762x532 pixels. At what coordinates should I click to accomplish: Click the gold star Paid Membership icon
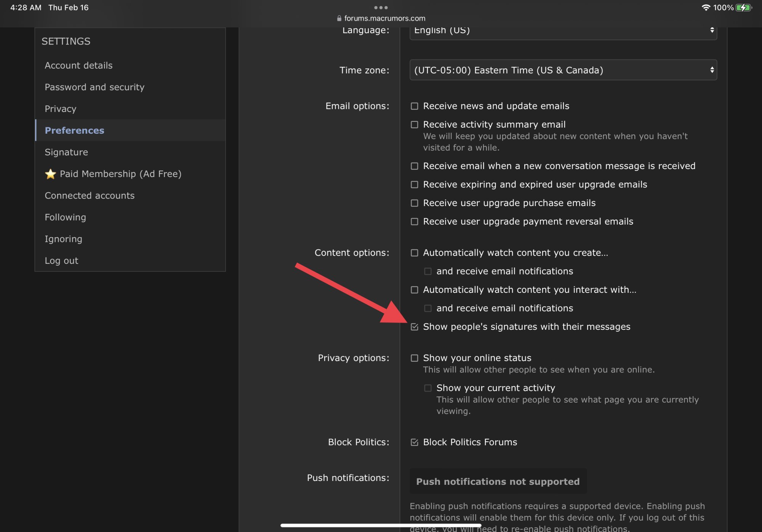50,174
